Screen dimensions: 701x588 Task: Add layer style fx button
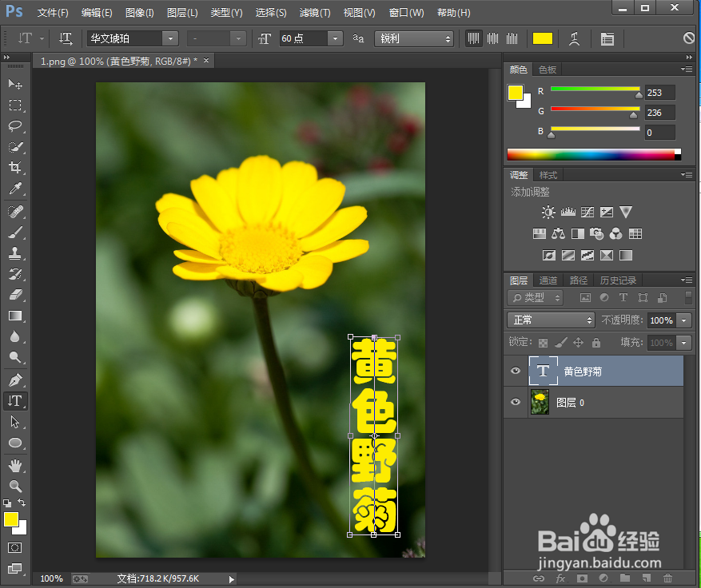[560, 578]
